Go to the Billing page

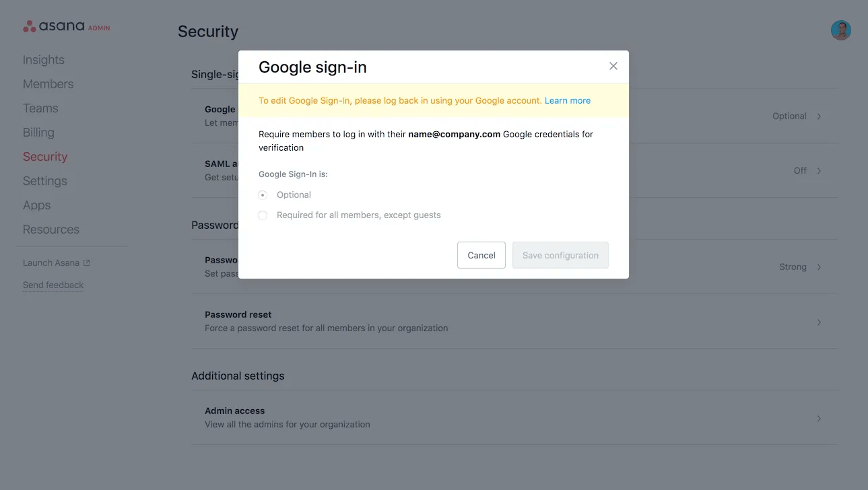[38, 132]
